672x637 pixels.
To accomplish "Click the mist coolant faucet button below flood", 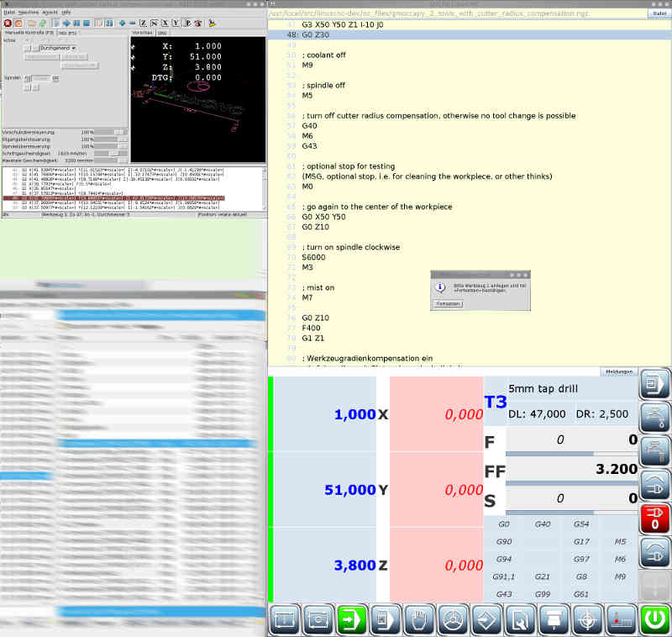I will click(x=654, y=451).
